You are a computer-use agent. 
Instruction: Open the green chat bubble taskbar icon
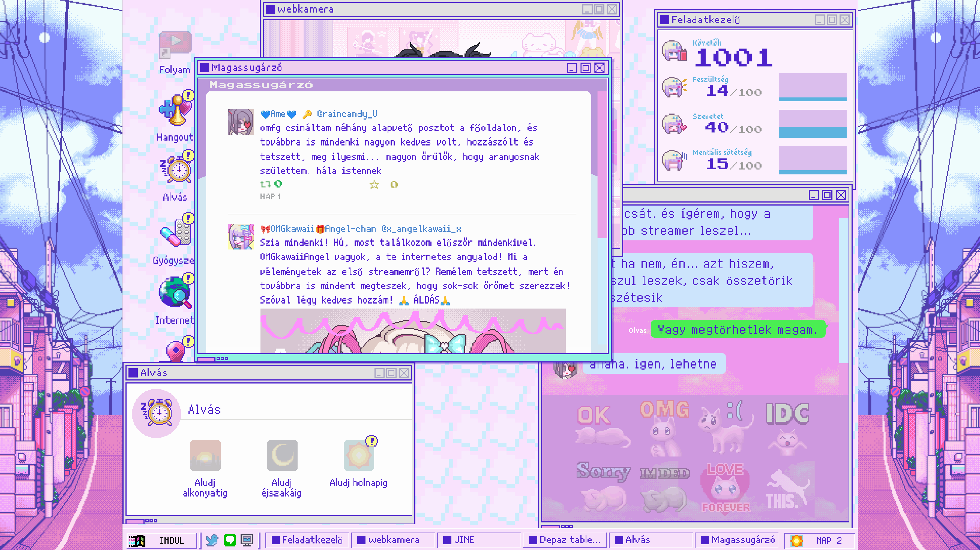tap(229, 540)
